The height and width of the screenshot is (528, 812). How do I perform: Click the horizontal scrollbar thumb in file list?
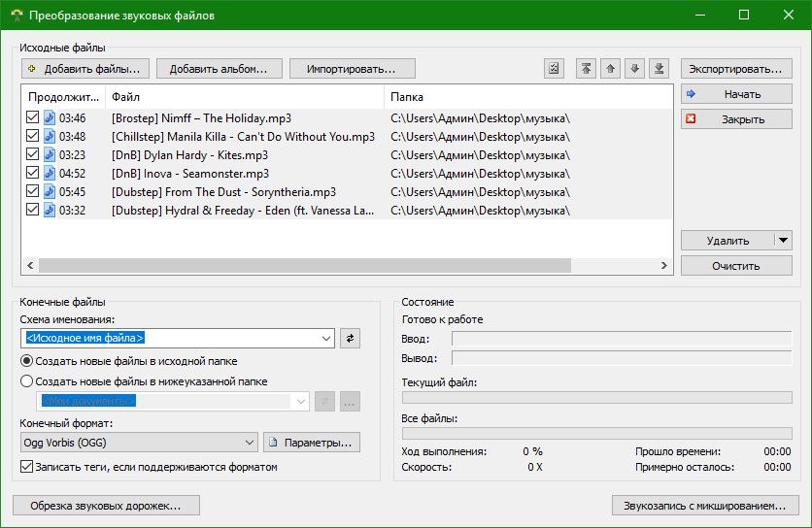pos(305,266)
